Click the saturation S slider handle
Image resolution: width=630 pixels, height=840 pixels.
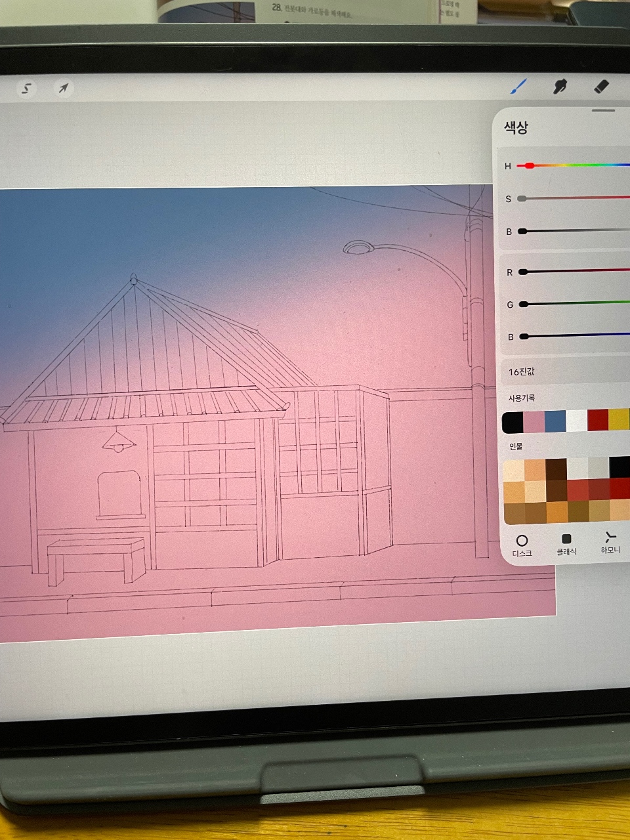(x=522, y=198)
